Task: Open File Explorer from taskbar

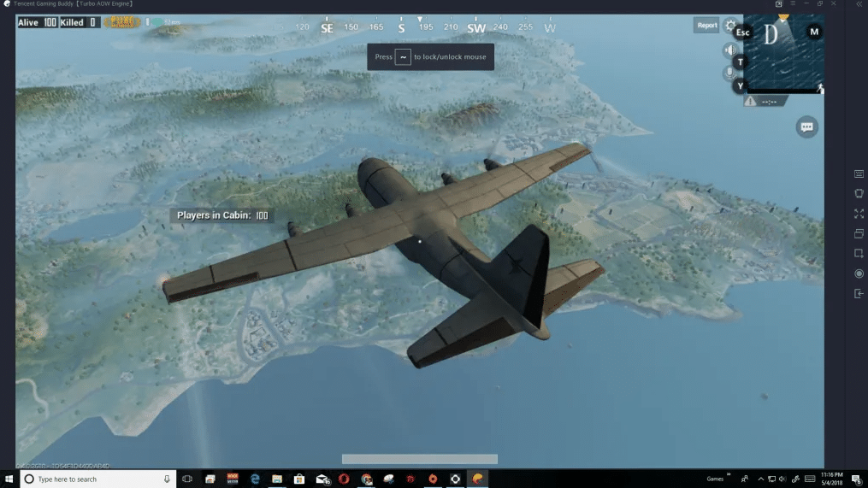Action: 277,479
